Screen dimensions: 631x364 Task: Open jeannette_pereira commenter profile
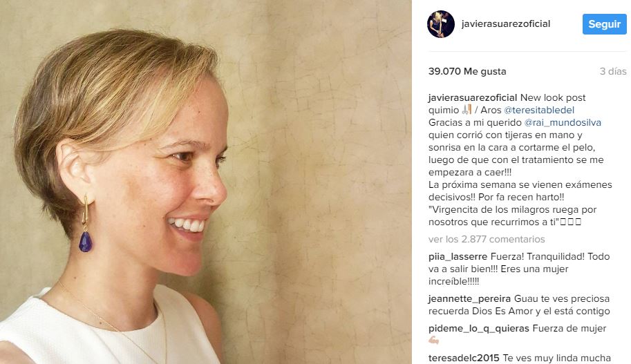470,298
